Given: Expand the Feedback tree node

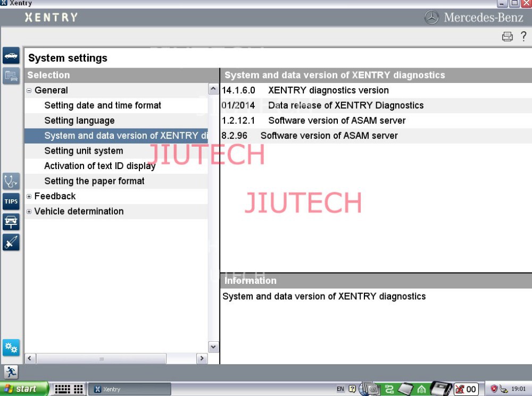Looking at the screenshot, I should pos(29,197).
